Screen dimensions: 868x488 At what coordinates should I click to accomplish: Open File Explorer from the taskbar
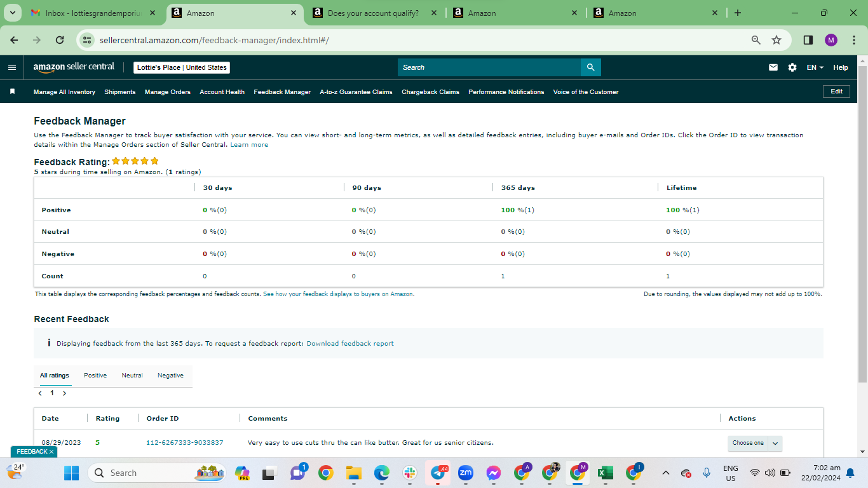[353, 473]
